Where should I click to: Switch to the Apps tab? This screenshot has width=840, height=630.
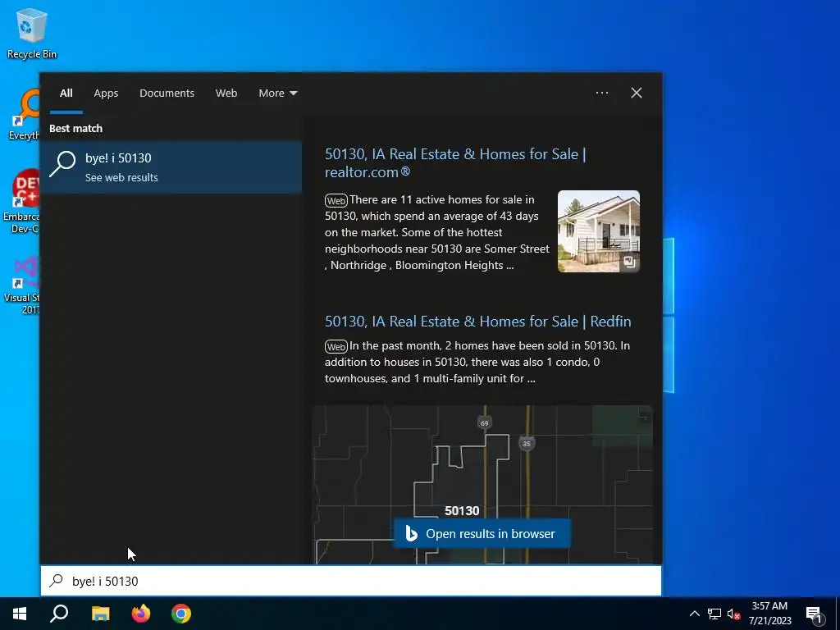tap(106, 93)
